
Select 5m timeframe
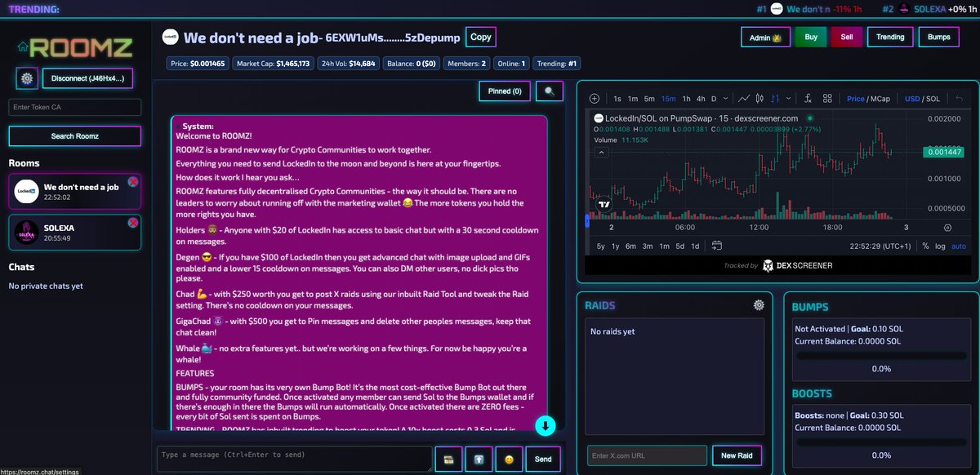649,99
